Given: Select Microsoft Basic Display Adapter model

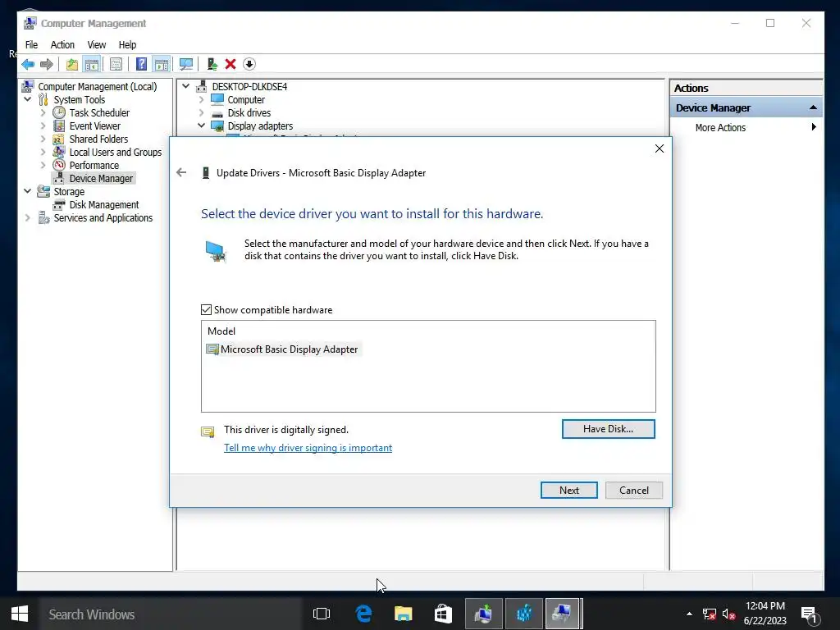Looking at the screenshot, I should tap(283, 349).
